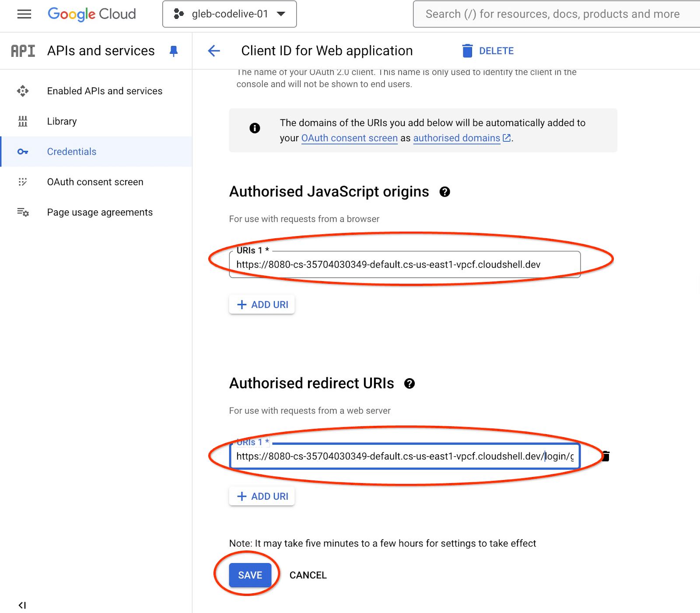This screenshot has width=700, height=613.
Task: Open help for Authorised redirect URIs
Action: [409, 383]
